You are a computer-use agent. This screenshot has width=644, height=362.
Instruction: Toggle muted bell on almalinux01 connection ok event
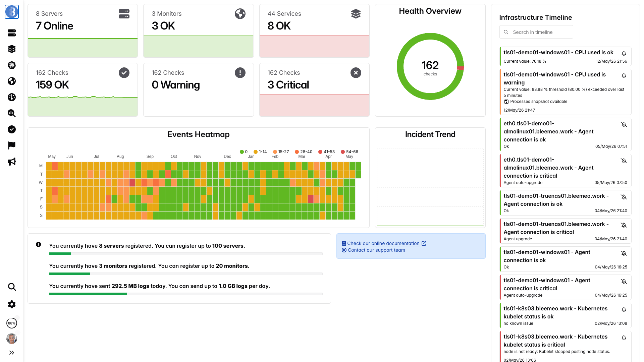point(624,125)
